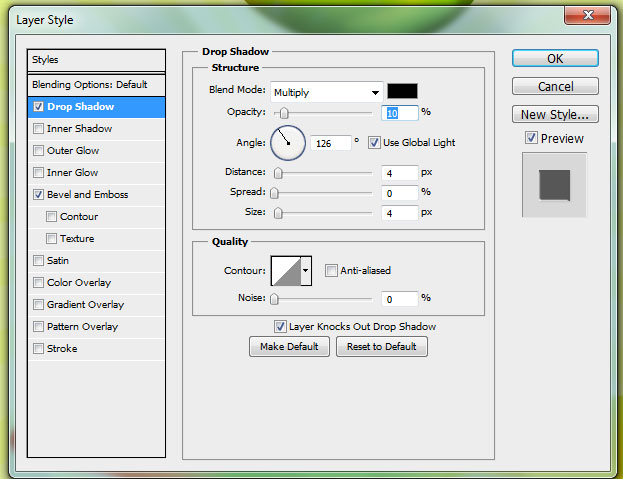Screen dimensions: 623x479
Task: Click the angle dial control
Action: pos(288,142)
